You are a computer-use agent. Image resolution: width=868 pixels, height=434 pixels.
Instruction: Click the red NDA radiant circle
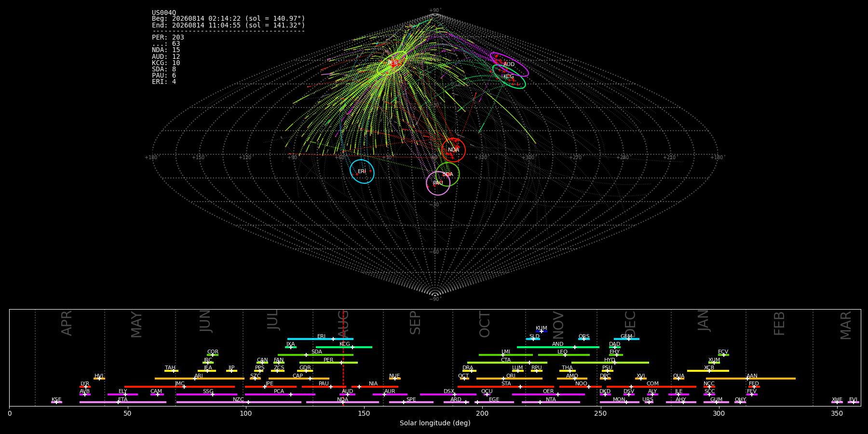tap(454, 150)
